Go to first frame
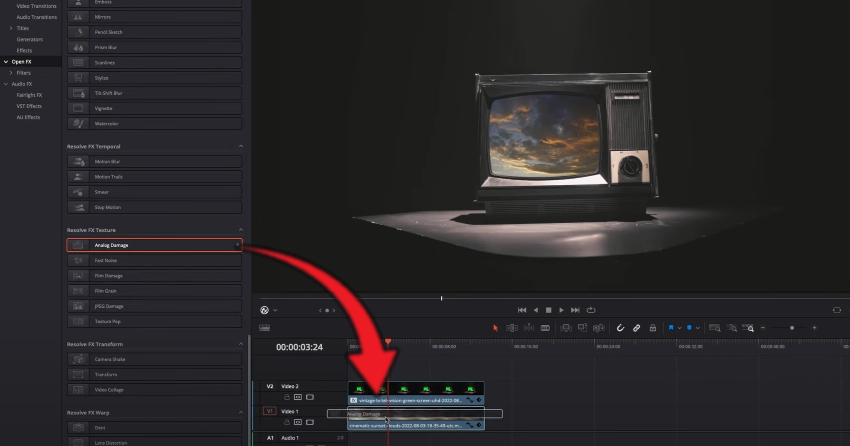Image resolution: width=850 pixels, height=446 pixels. tap(522, 310)
